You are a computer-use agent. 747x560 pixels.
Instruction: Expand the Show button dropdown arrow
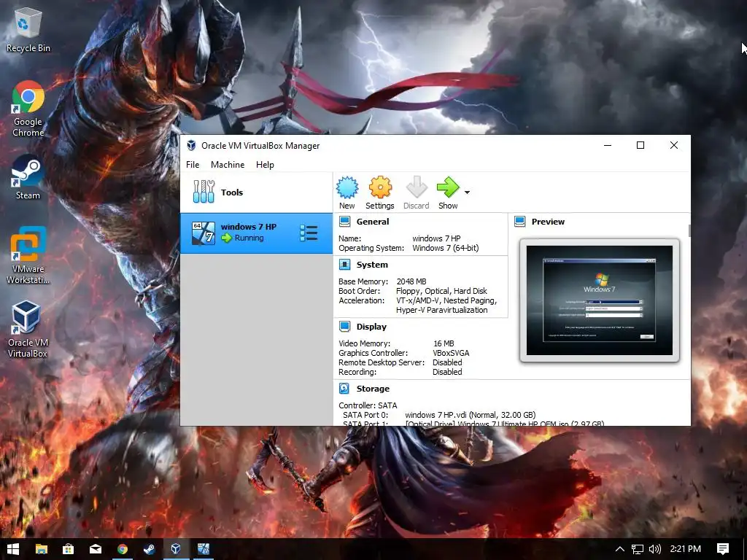[468, 192]
